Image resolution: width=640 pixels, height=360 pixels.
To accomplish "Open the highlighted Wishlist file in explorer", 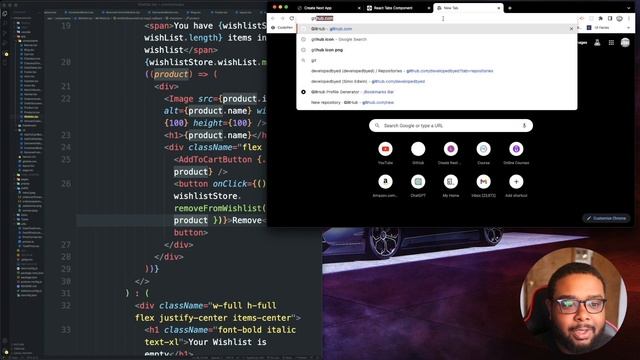I will (31, 117).
